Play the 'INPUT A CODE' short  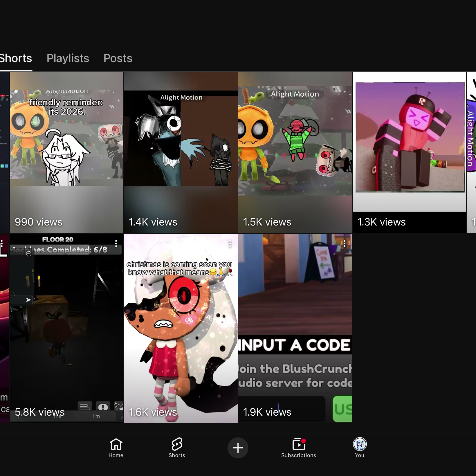click(295, 328)
